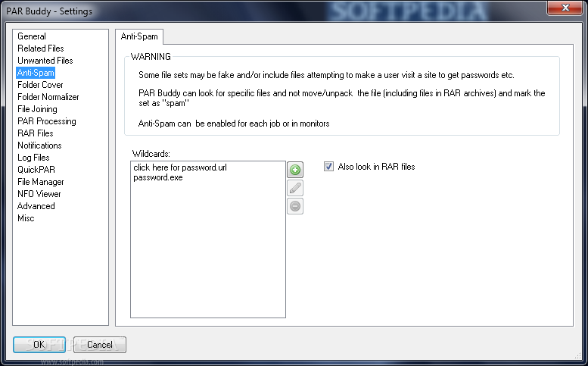Select Advanced settings category
Screen dimensions: 588x366
click(36, 206)
